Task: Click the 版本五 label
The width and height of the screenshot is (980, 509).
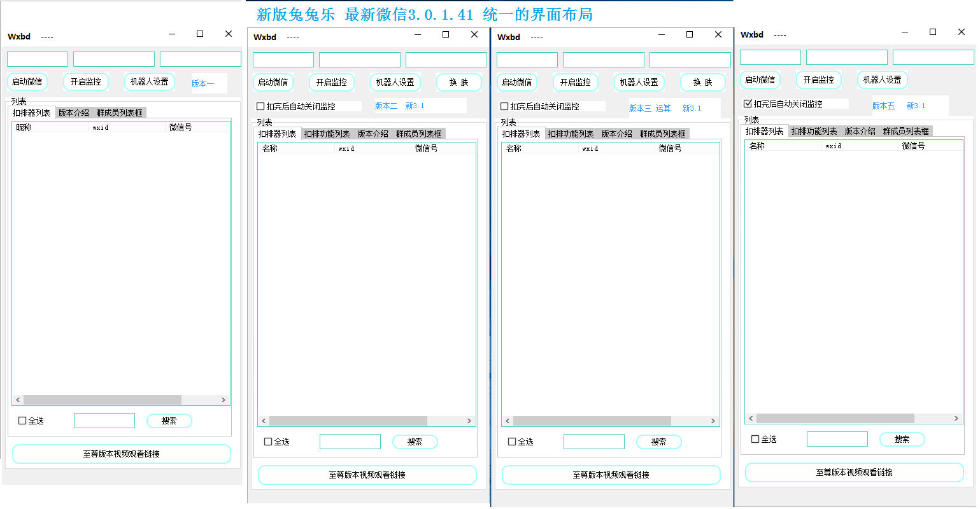Action: pyautogui.click(x=883, y=106)
